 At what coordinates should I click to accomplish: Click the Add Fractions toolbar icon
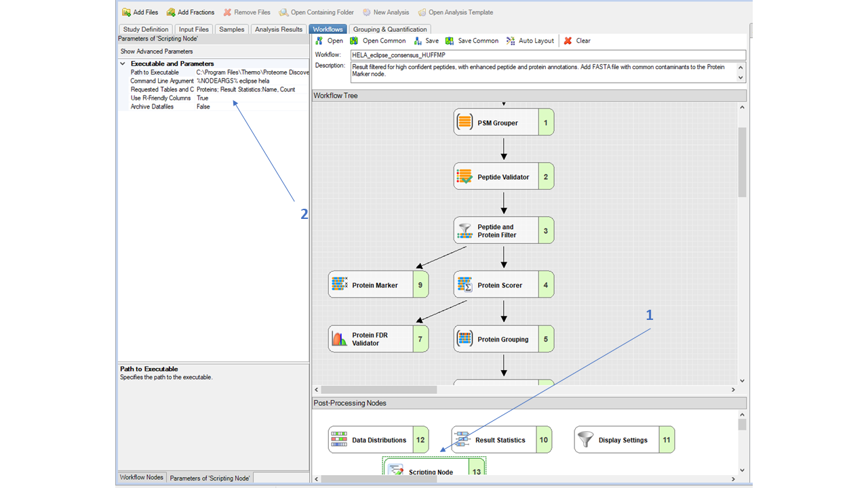[172, 12]
